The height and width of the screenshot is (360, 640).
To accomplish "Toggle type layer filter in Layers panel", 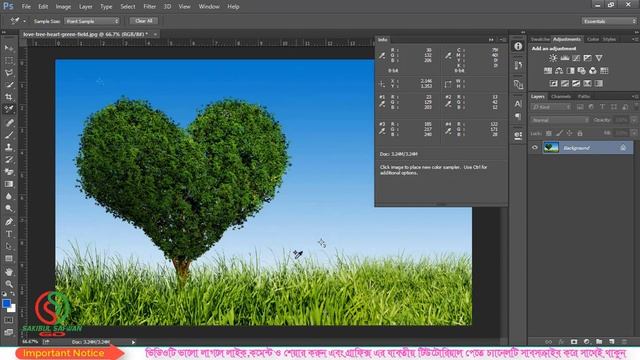I will (602, 107).
